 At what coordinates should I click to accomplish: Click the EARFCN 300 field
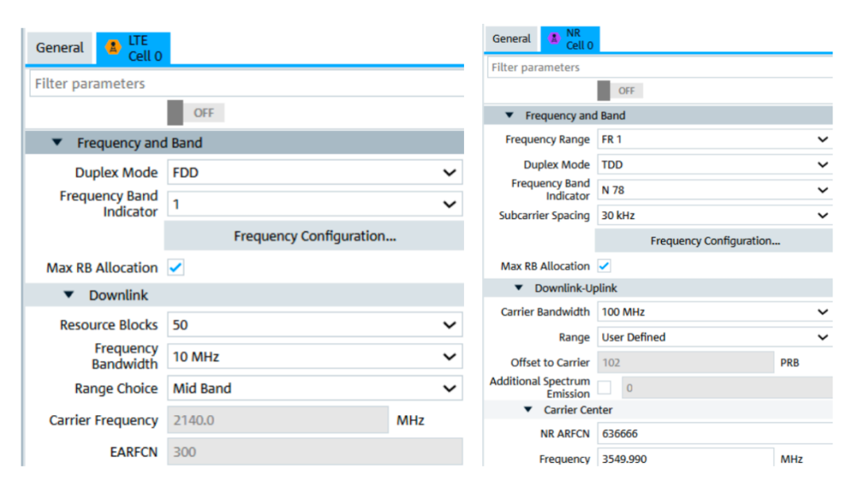[x=315, y=452]
